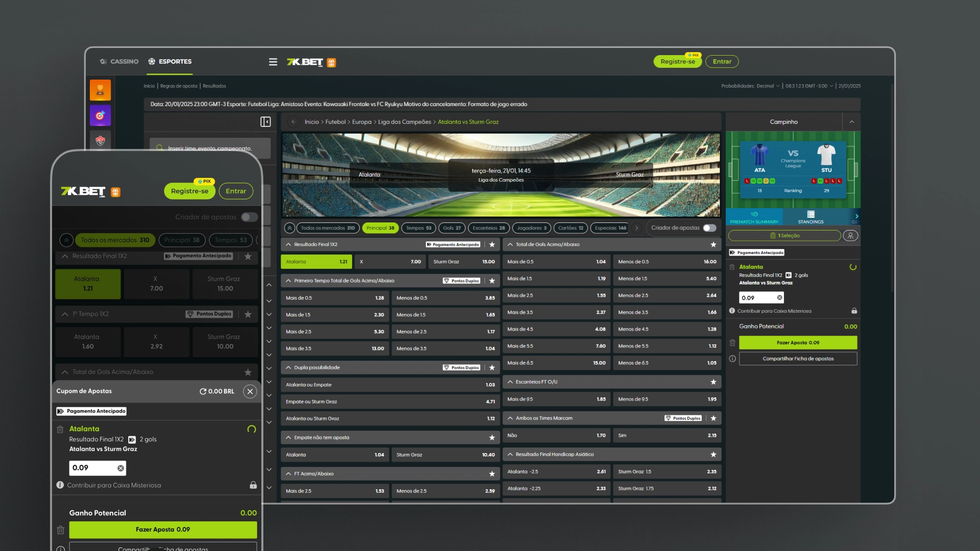Switch to the ESPORTES tab
Screen dimensions: 980x551
[x=170, y=62]
